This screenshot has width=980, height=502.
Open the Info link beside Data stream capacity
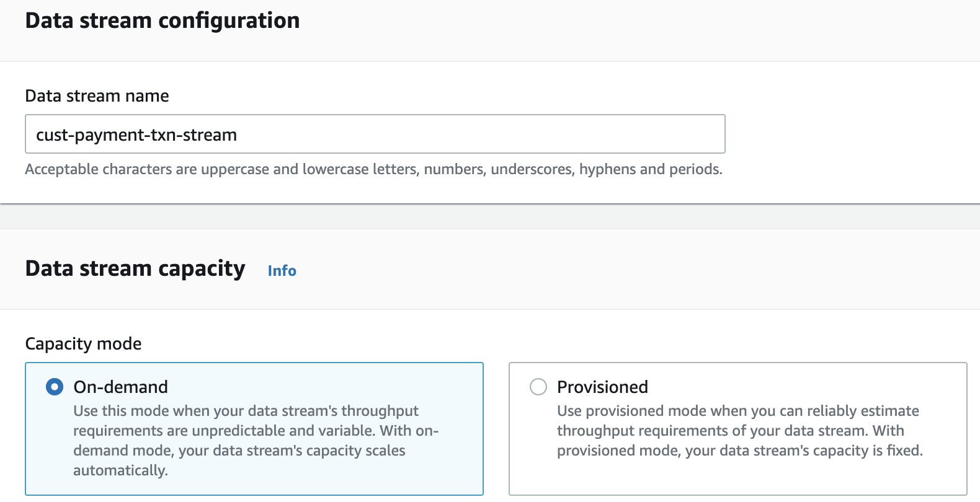point(282,271)
